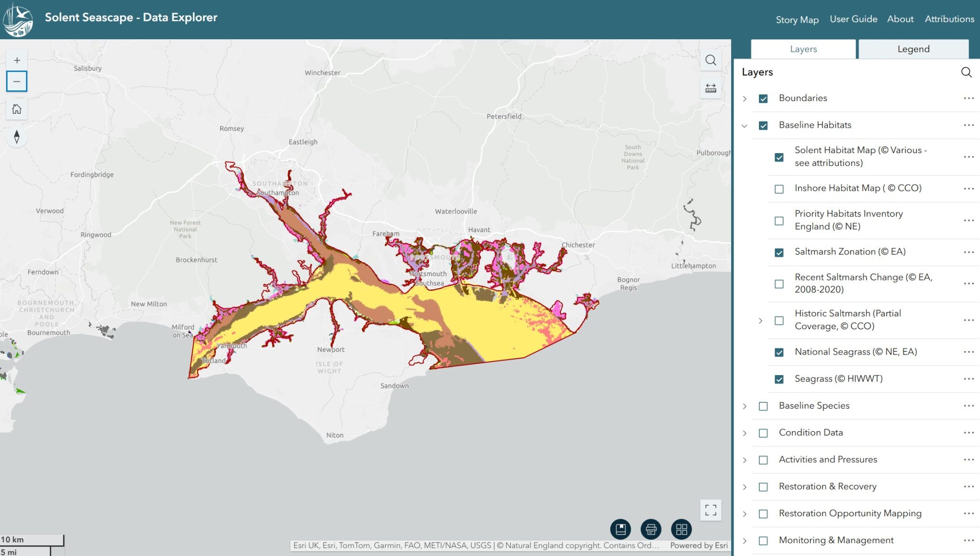
Task: Enter fullscreen map view
Action: click(x=710, y=511)
